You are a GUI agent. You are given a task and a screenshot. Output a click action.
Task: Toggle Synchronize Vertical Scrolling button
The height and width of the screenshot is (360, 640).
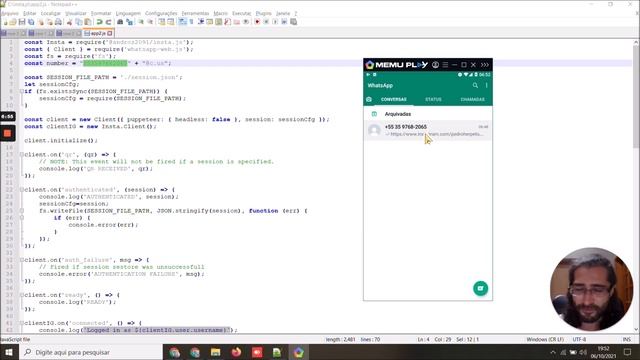click(x=162, y=22)
